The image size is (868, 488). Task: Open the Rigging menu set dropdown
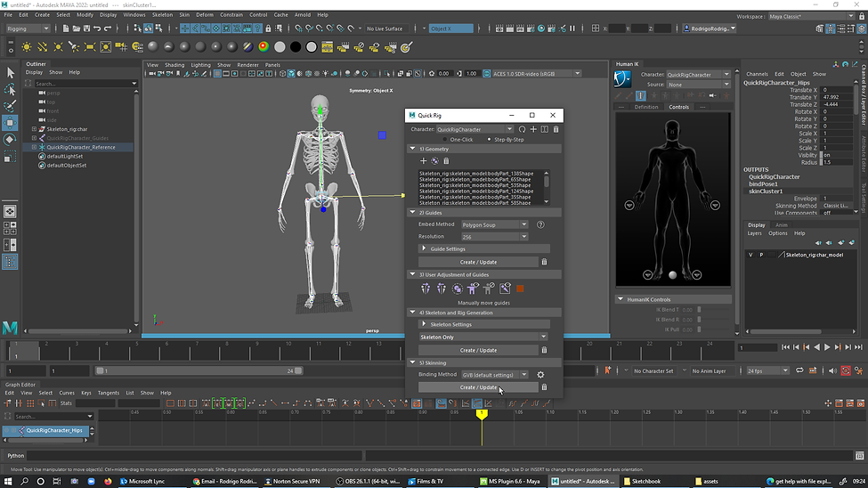(x=28, y=28)
